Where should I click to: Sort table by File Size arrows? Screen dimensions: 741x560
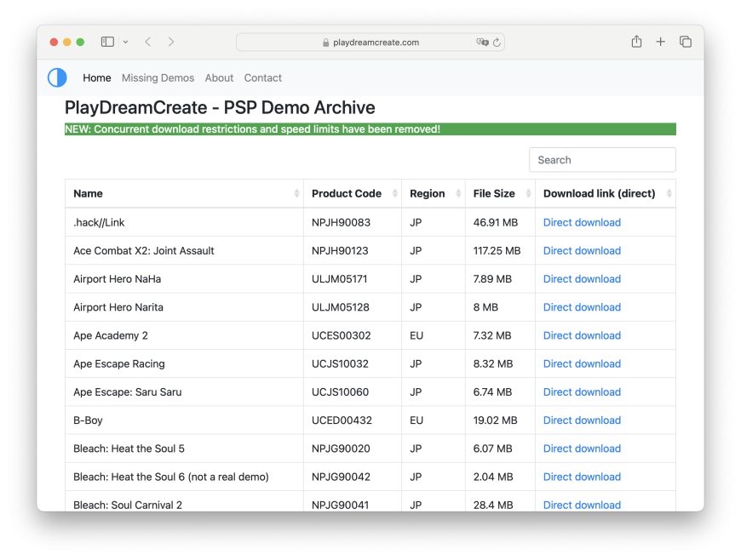(528, 193)
